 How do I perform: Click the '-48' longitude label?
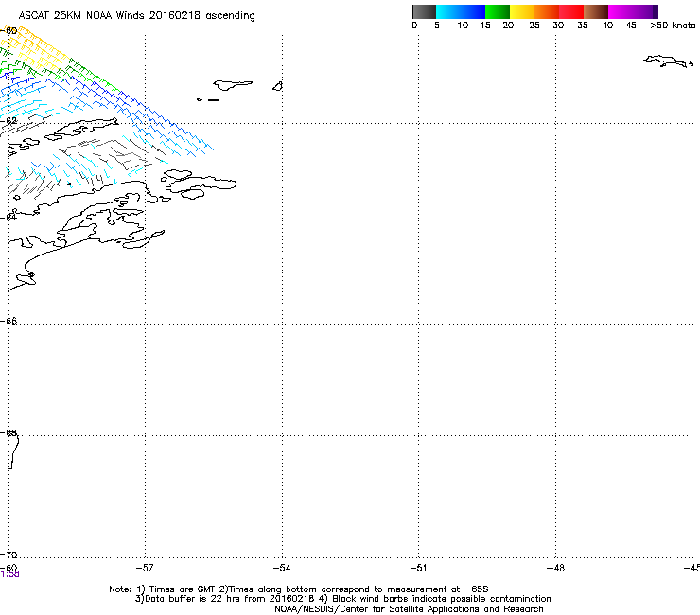555,568
